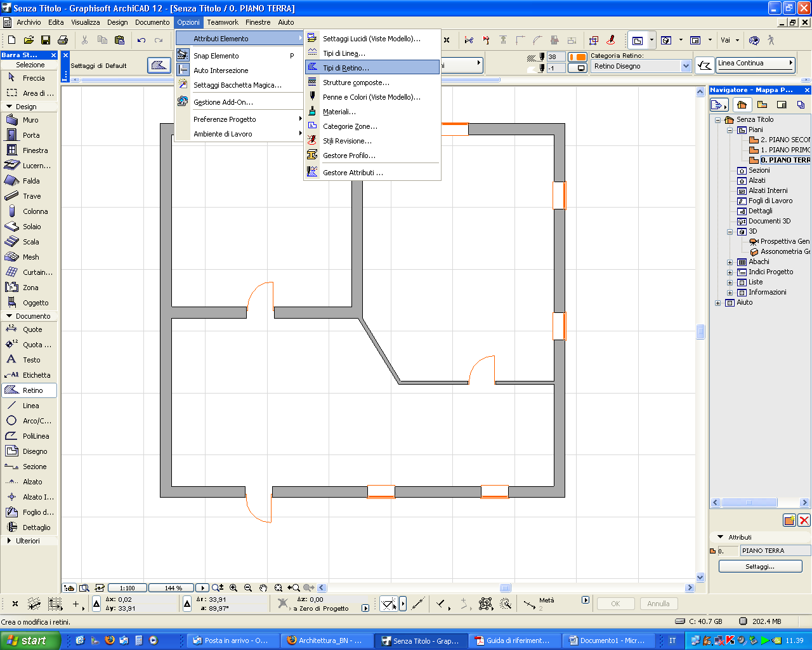Choose Tipi di Retino menu item

[x=372, y=68]
